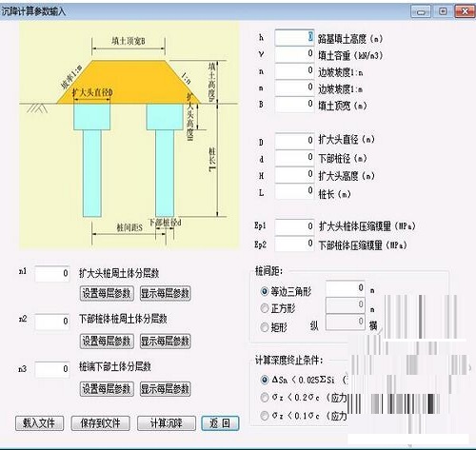Click the 桩端下部土体分层数 label
The image size is (476, 450).
pos(115,366)
